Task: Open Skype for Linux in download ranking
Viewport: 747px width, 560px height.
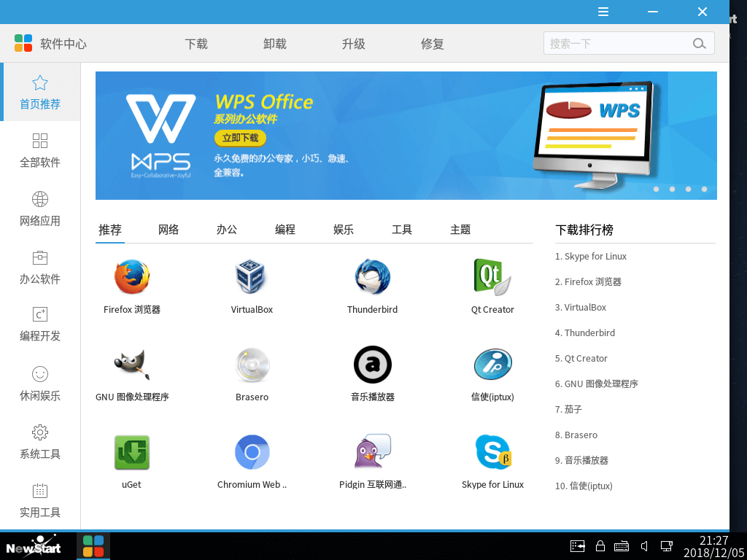Action: (x=591, y=256)
